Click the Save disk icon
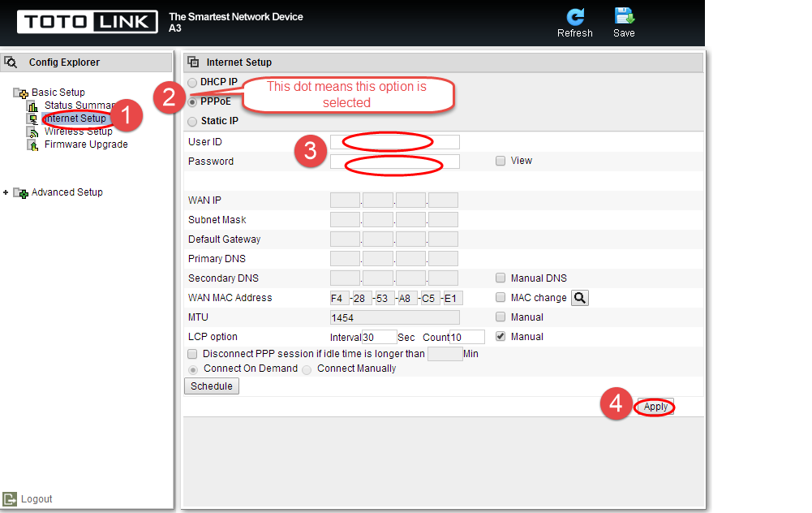The width and height of the screenshot is (812, 513). click(624, 16)
